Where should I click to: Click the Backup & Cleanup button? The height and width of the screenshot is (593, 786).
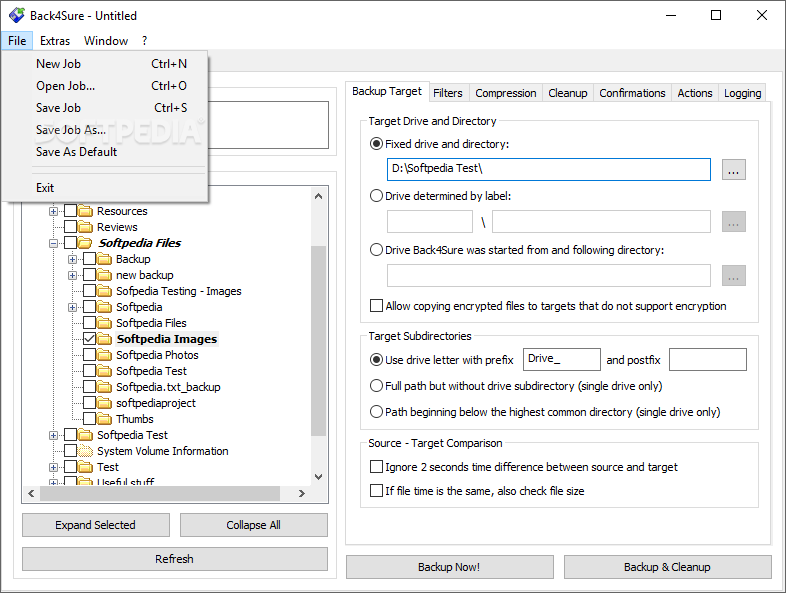tap(667, 567)
